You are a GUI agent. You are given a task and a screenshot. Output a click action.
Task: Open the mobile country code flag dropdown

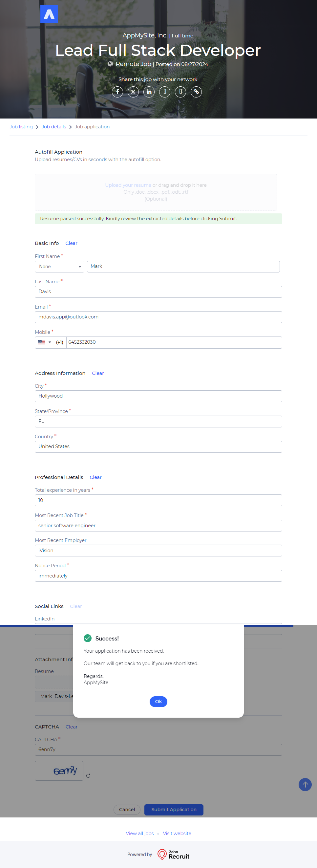(44, 342)
